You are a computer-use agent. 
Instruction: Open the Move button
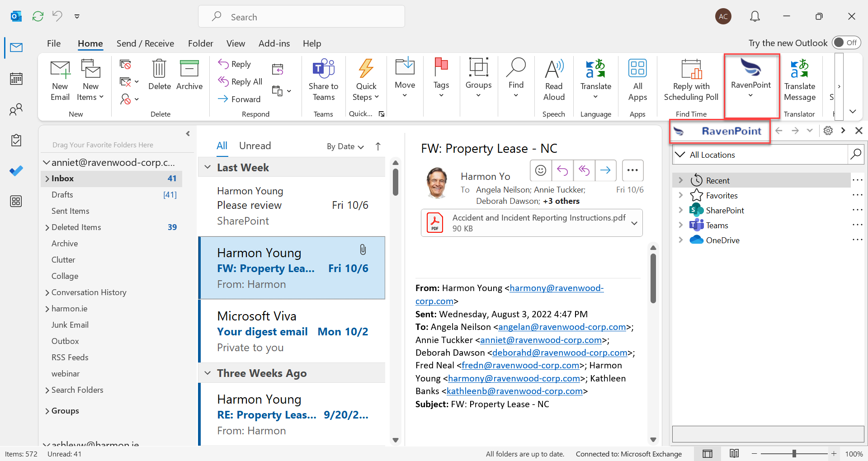(x=405, y=78)
